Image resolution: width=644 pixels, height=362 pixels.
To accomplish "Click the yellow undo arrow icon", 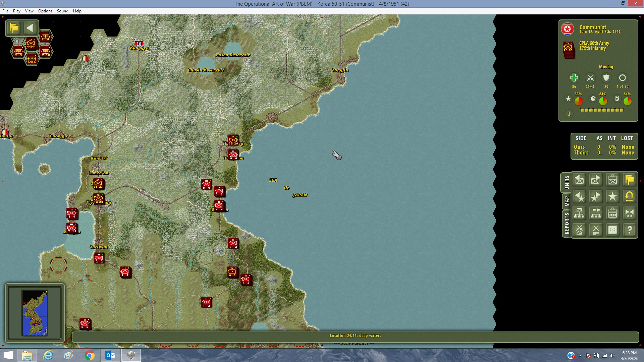I will coord(630,197).
